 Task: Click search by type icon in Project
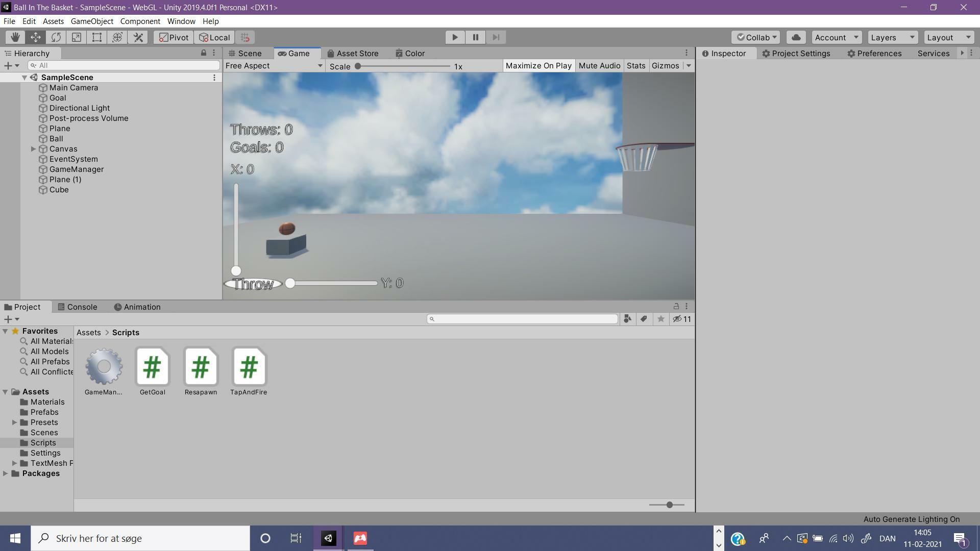coord(627,319)
